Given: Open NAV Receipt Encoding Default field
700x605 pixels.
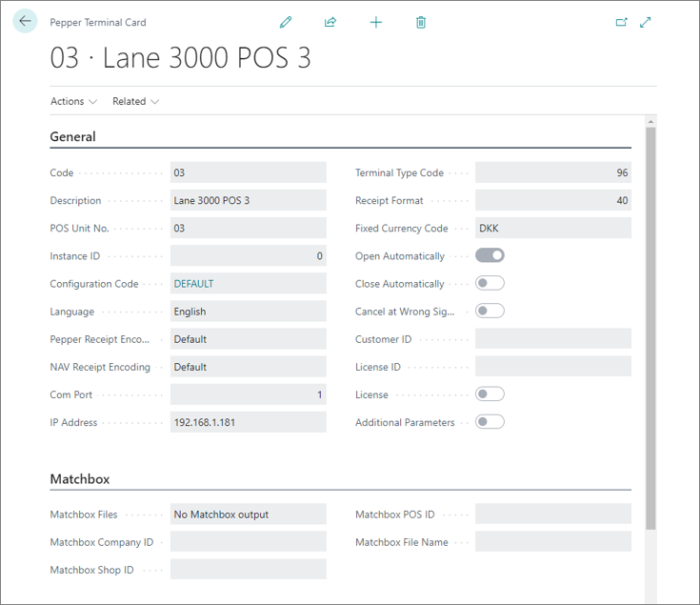Looking at the screenshot, I should tap(249, 366).
